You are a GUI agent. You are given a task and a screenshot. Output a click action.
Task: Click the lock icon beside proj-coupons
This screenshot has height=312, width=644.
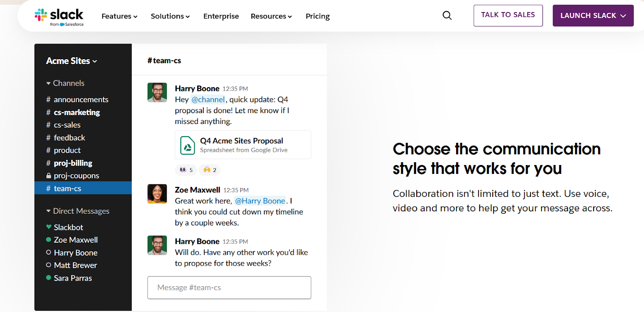point(49,176)
